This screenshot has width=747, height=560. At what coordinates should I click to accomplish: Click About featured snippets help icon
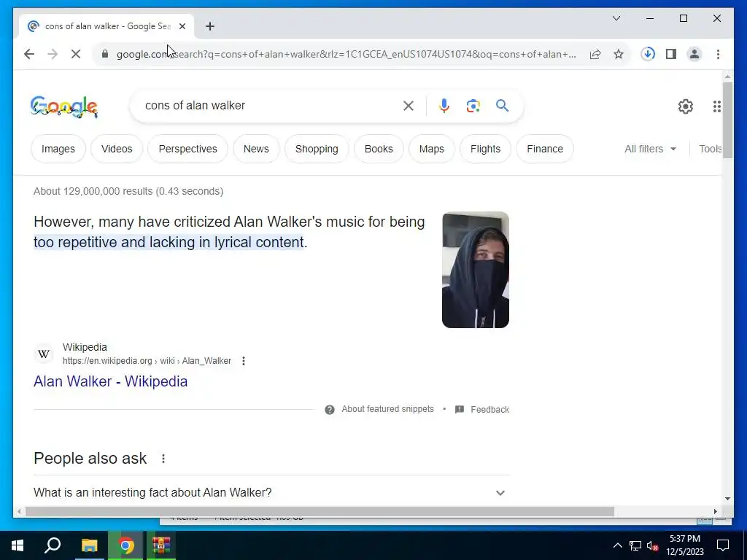[329, 410]
